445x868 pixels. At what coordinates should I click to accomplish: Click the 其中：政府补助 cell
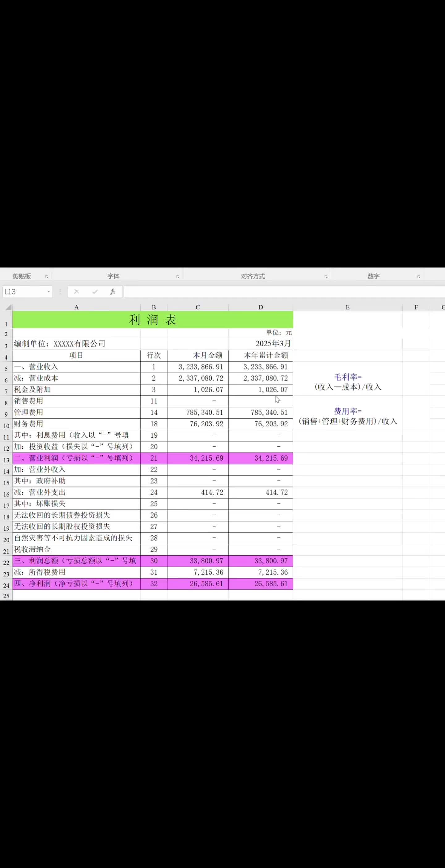(x=77, y=481)
